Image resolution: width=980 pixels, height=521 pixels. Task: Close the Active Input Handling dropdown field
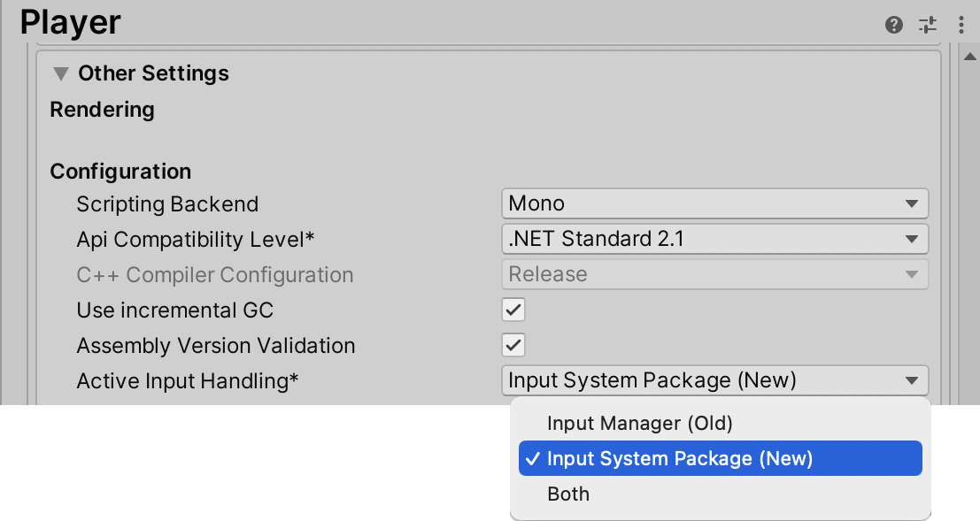coord(714,380)
